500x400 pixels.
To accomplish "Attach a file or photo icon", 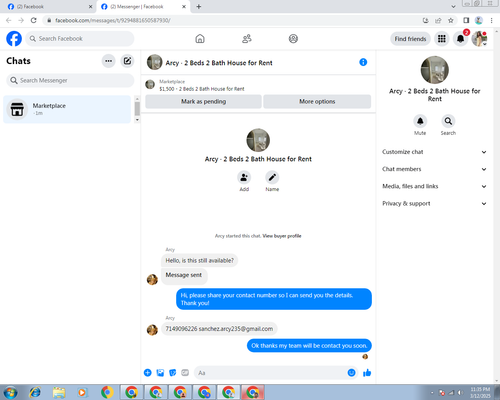I will (160, 373).
